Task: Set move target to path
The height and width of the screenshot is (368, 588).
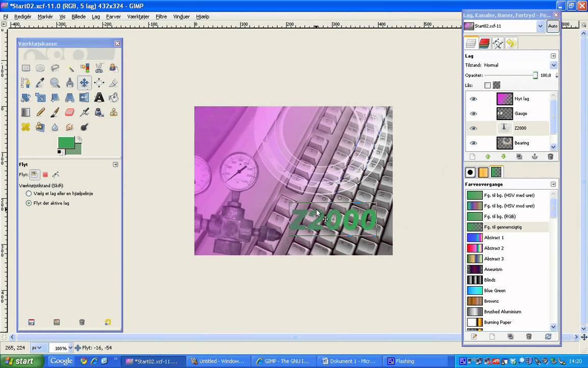Action: pyautogui.click(x=56, y=175)
